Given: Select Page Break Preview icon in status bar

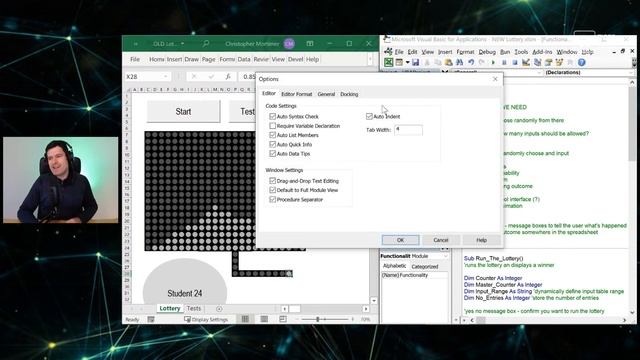Looking at the screenshot, I should (283, 319).
